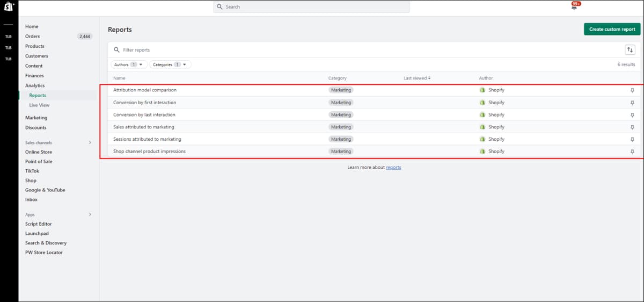Click the Shopify author icon for Attribution model comparison
The height and width of the screenshot is (302, 644).
point(482,90)
